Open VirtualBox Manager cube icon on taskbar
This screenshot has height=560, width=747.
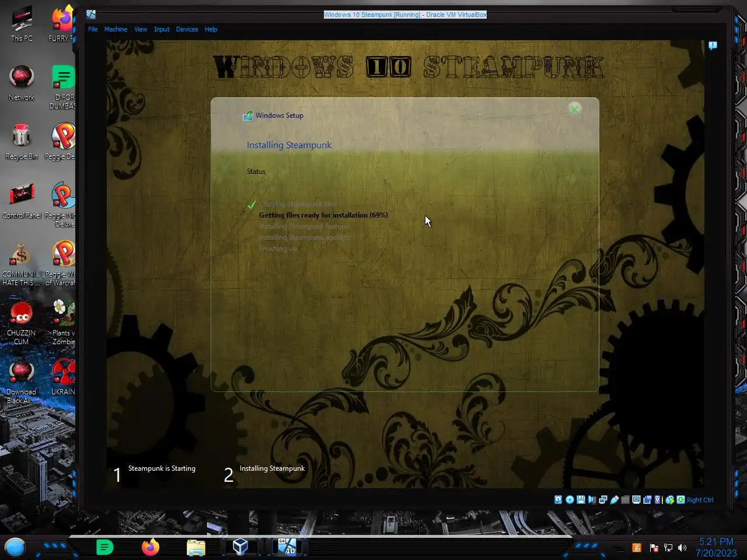point(240,547)
